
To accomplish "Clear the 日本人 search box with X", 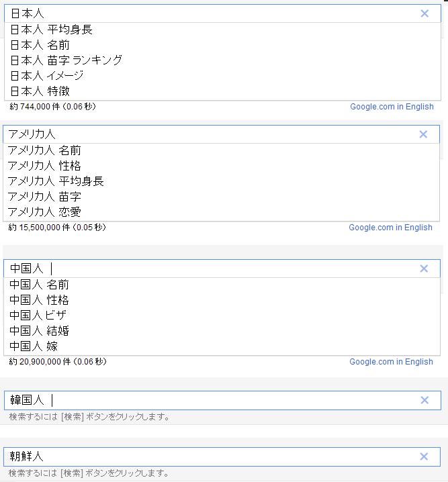I will pos(424,13).
